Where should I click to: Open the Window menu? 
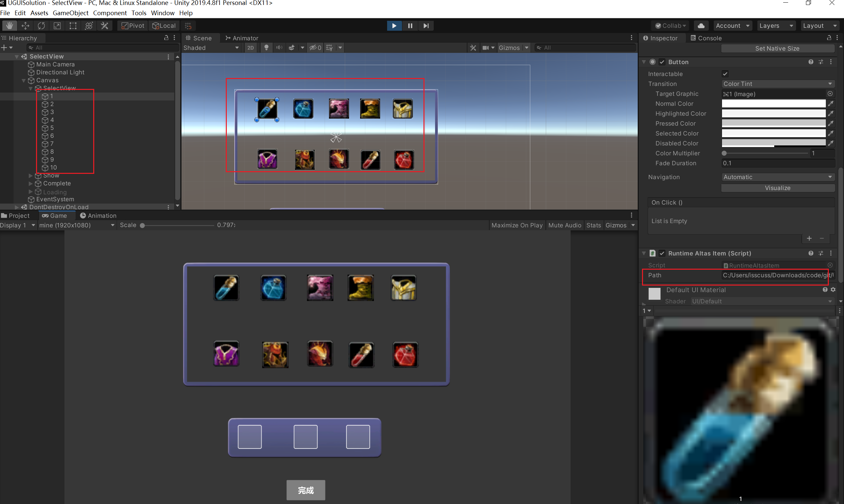162,13
